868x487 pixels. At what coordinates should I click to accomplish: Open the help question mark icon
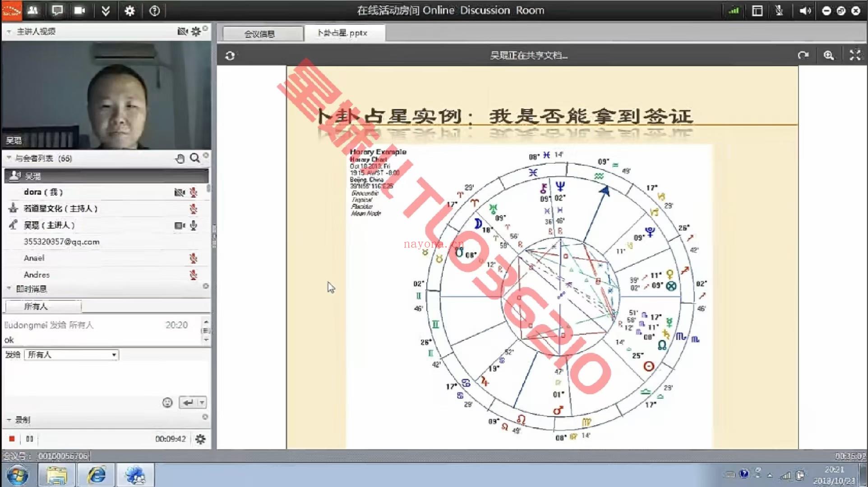pyautogui.click(x=154, y=10)
